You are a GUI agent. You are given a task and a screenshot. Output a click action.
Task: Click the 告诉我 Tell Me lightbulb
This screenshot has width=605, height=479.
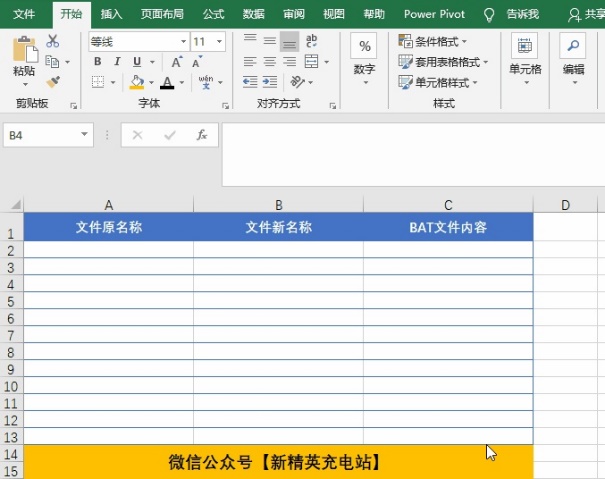[x=489, y=15]
